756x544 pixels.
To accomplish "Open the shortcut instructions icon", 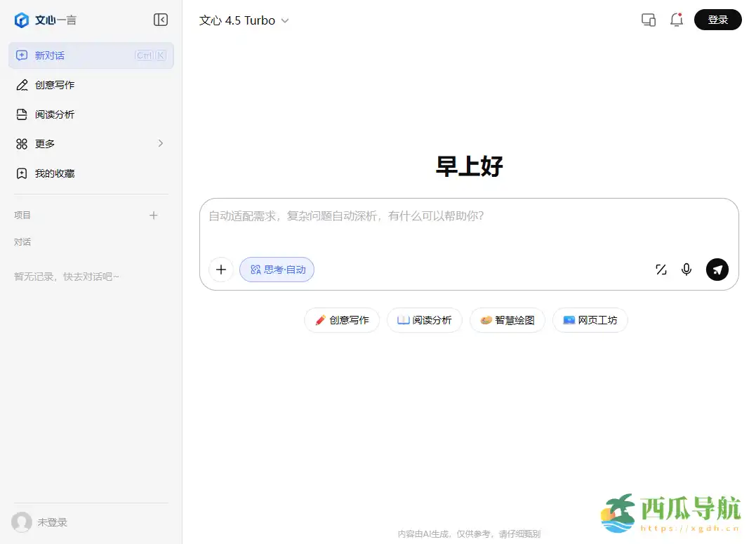I will (661, 270).
